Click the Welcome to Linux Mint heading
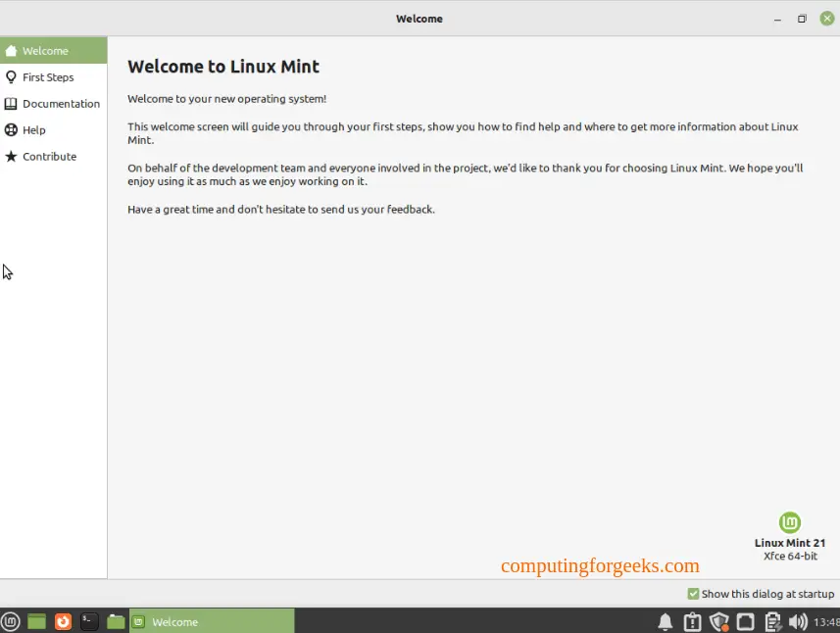The image size is (840, 633). (223, 67)
